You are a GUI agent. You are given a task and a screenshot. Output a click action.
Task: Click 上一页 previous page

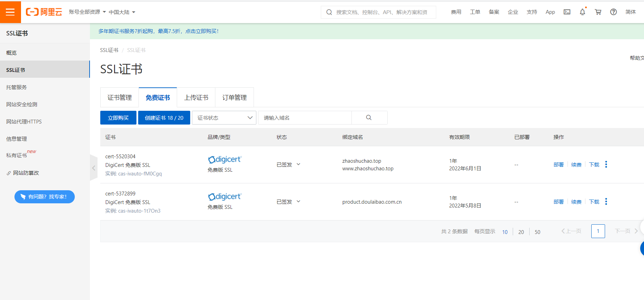[571, 231]
